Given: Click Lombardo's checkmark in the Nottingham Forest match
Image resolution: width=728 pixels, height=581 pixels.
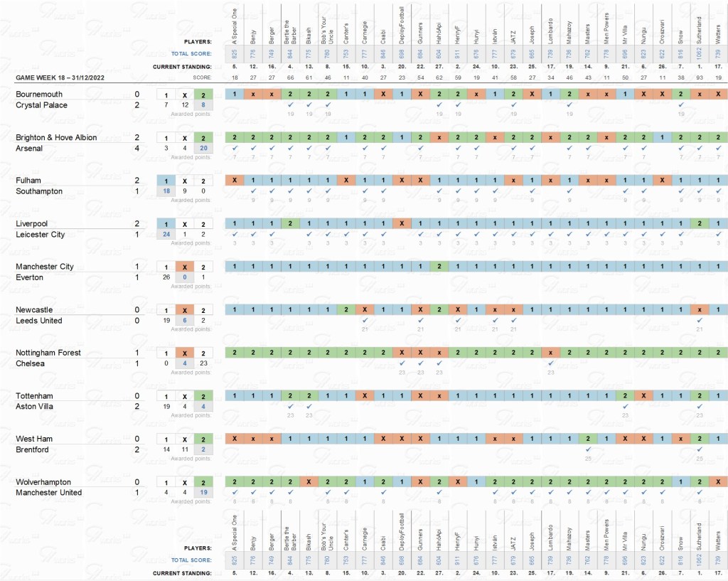Looking at the screenshot, I should pyautogui.click(x=550, y=363).
